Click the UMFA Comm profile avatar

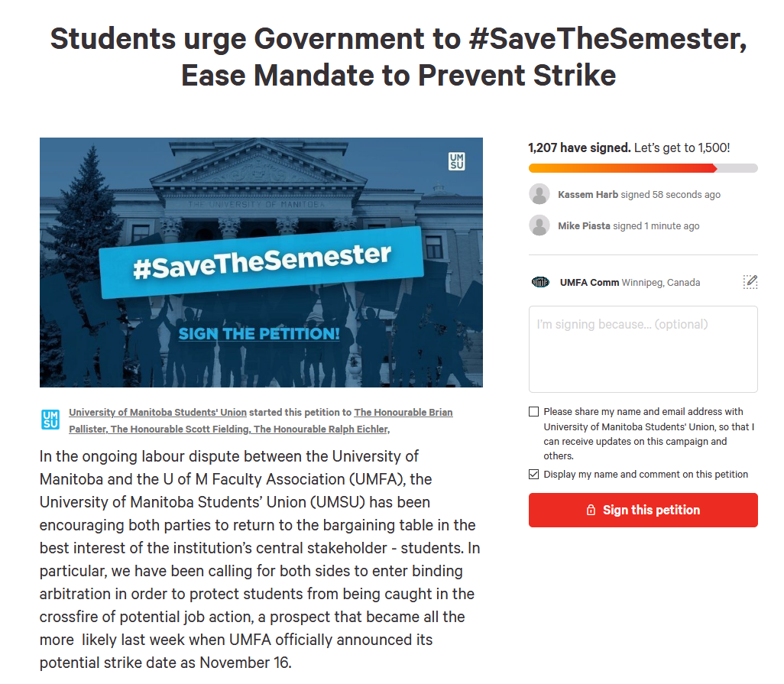(540, 282)
